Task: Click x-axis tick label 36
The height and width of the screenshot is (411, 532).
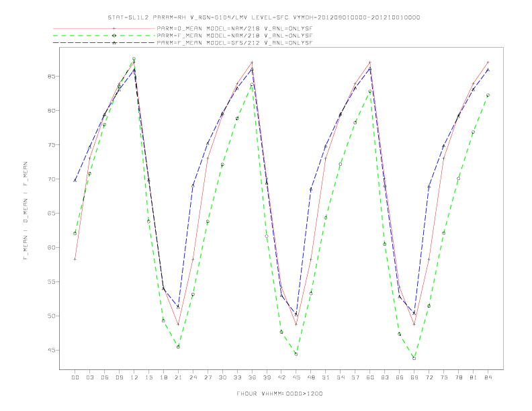Action: click(x=252, y=377)
